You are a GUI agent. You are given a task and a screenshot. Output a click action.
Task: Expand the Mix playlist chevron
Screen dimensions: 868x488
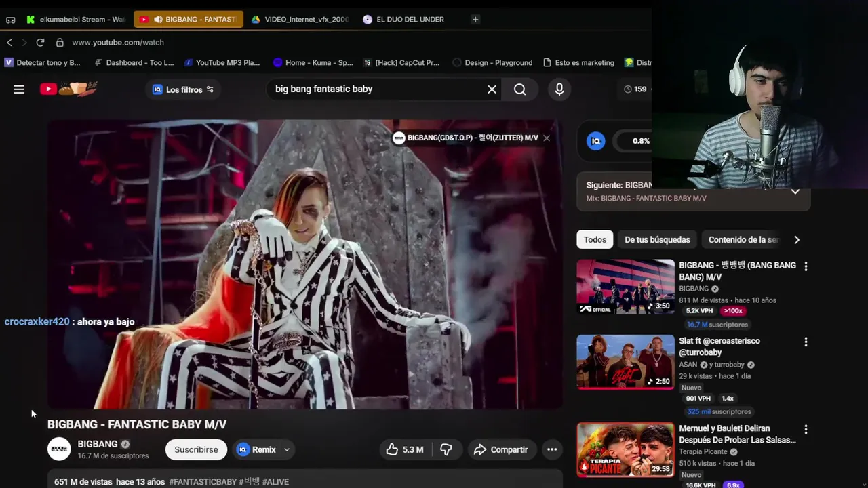tap(795, 192)
